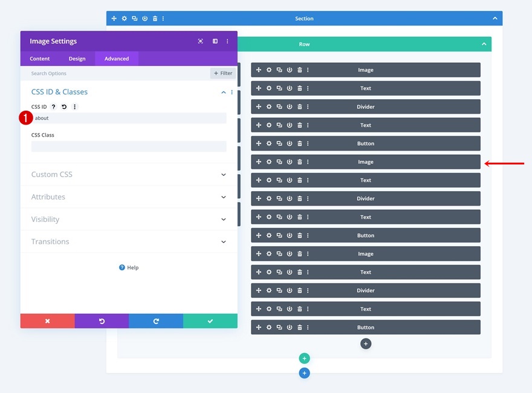Disable the first Button module via power icon

coord(290,143)
